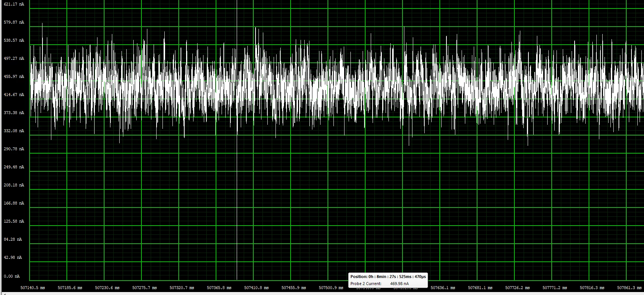Select the 507500.9 ms time label
644x295 pixels.
point(331,288)
